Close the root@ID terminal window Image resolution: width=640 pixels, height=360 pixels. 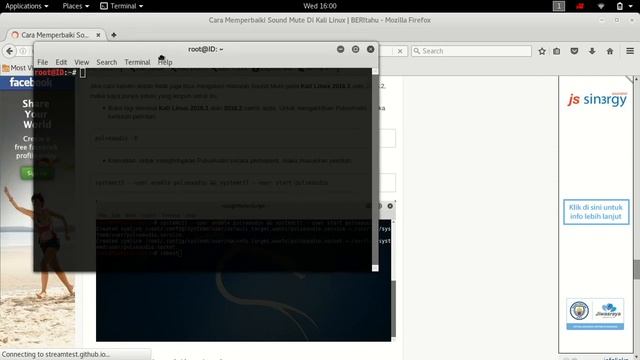[x=370, y=49]
